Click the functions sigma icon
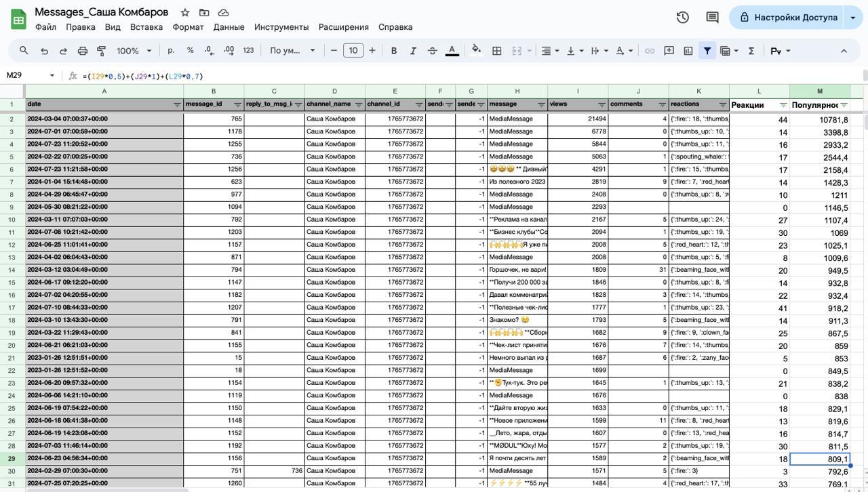The width and height of the screenshot is (868, 492). 751,51
